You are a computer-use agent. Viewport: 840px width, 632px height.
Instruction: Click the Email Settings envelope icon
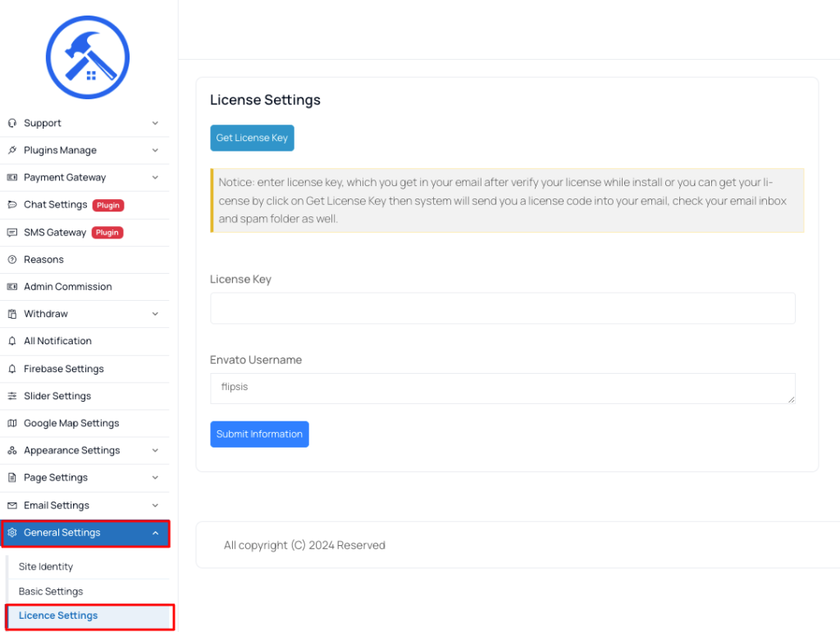pos(12,505)
